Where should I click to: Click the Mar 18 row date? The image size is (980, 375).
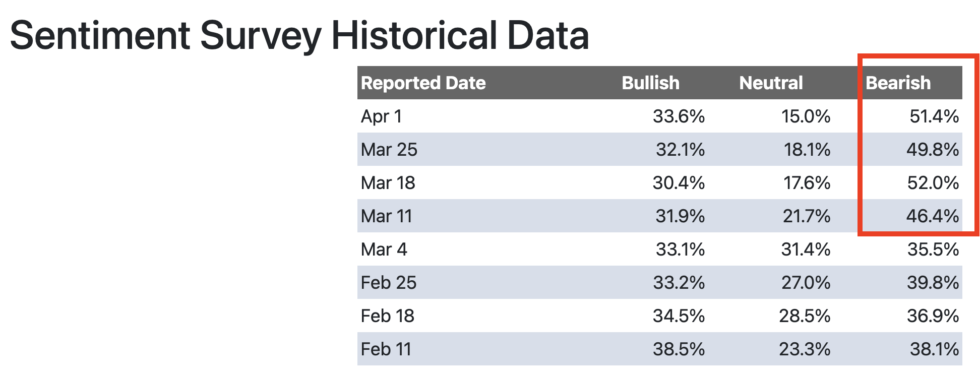coord(388,183)
